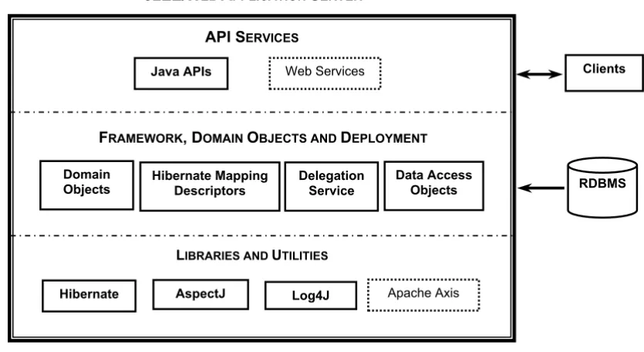Screen dimensions: 644x352
Task: Select the Data Access Objects box
Action: pyautogui.click(x=433, y=186)
